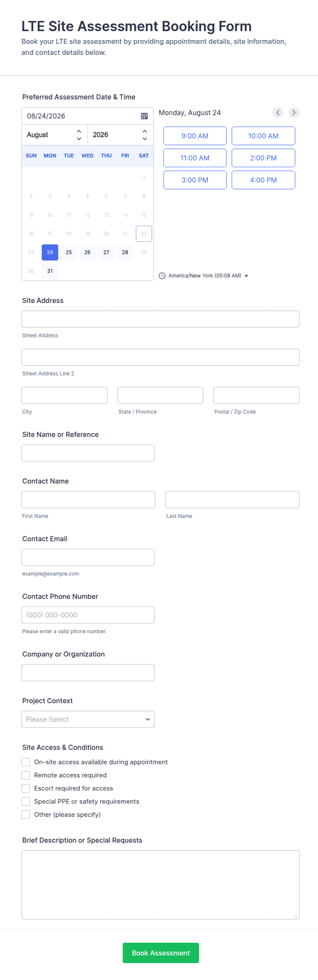Check the Escort required for access box

pos(26,788)
